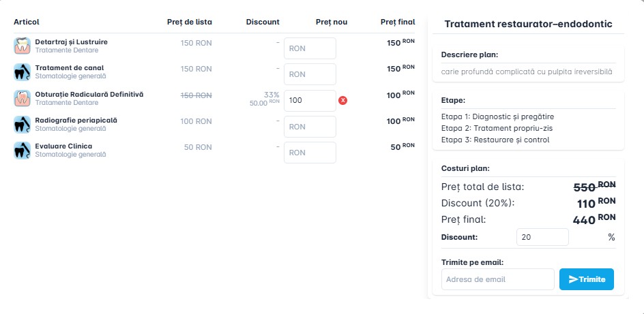
Task: Focus new price field for Evaluare Clinica
Action: coord(310,153)
